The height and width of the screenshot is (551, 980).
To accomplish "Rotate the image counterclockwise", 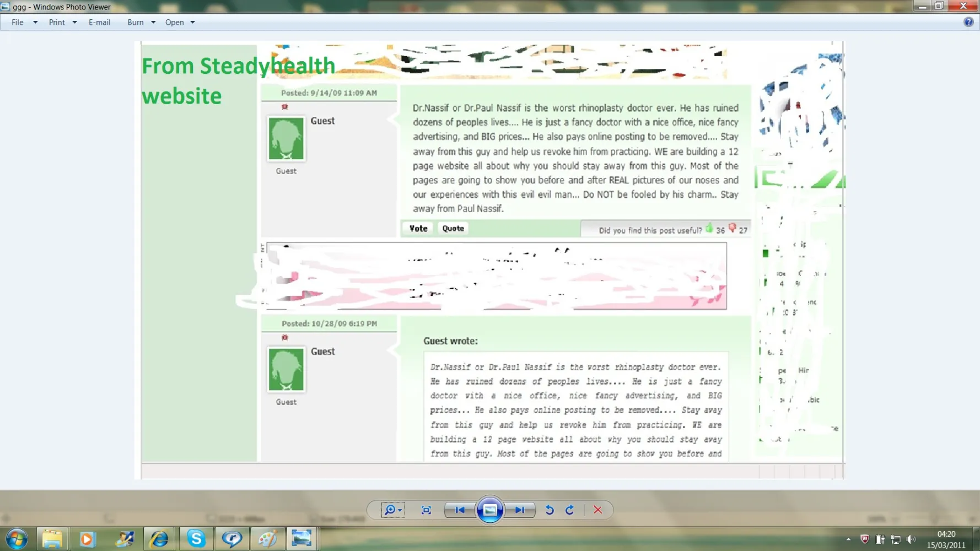I will point(550,510).
